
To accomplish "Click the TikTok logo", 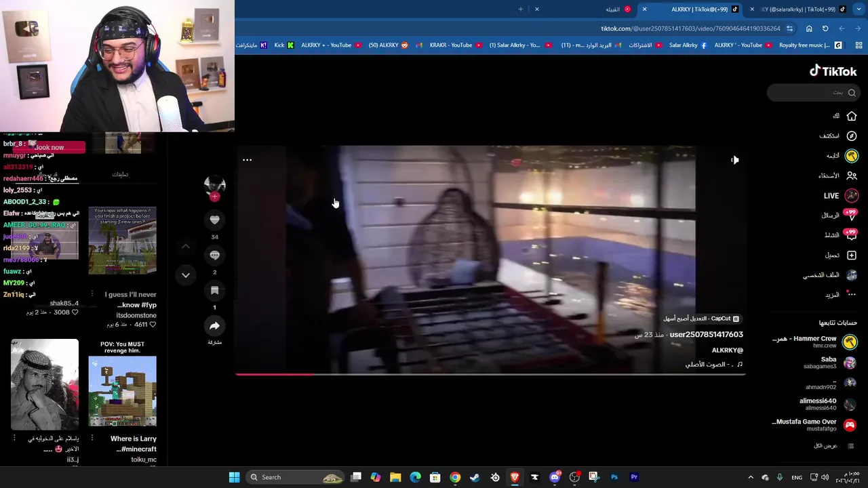I will tap(833, 71).
